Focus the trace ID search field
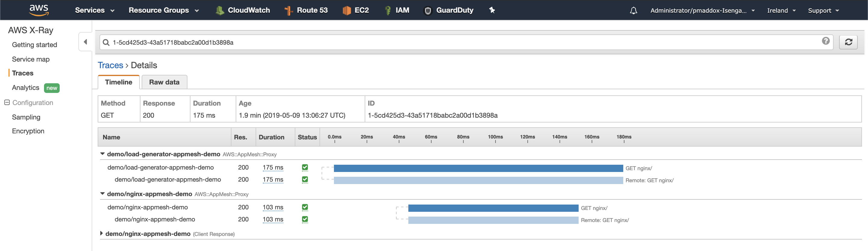Viewport: 868px width, 251px height. coord(466,43)
